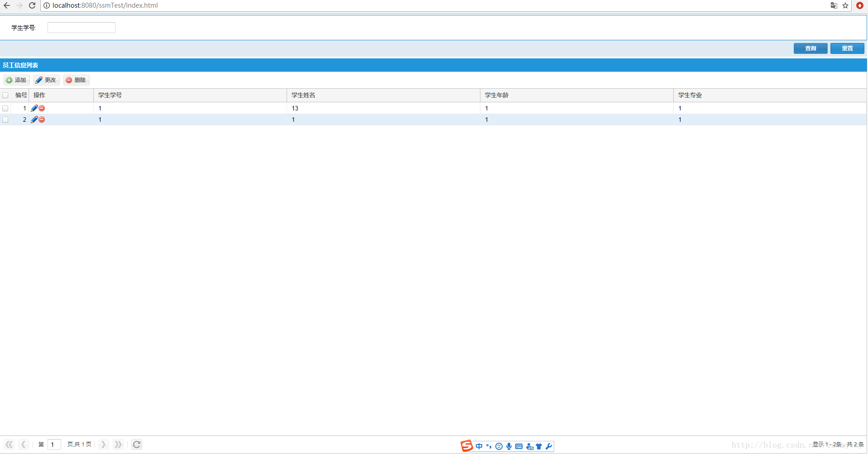Click the 显示 1 - 2条 status text

827,444
